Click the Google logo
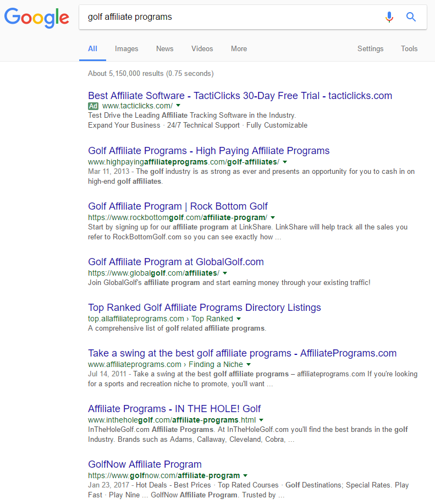Screen dimensions: 435x504 [x=37, y=18]
